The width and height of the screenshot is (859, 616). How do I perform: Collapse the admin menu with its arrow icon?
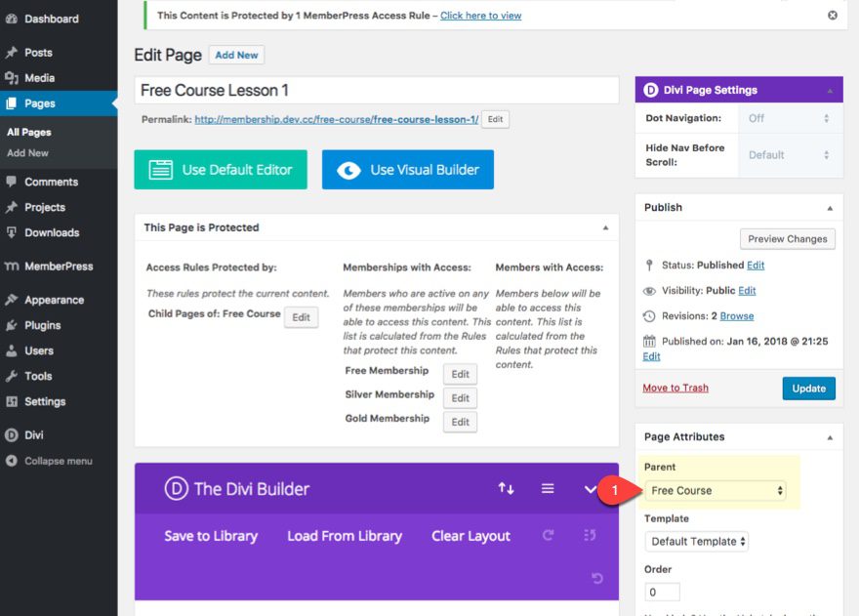click(x=14, y=461)
